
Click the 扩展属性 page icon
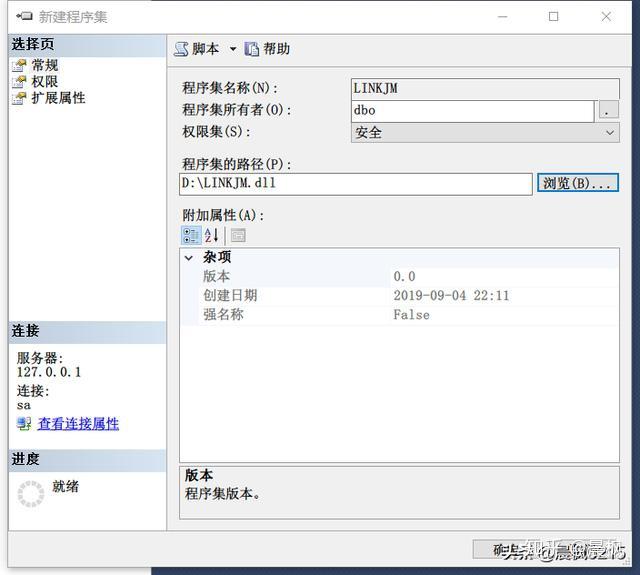pos(19,98)
